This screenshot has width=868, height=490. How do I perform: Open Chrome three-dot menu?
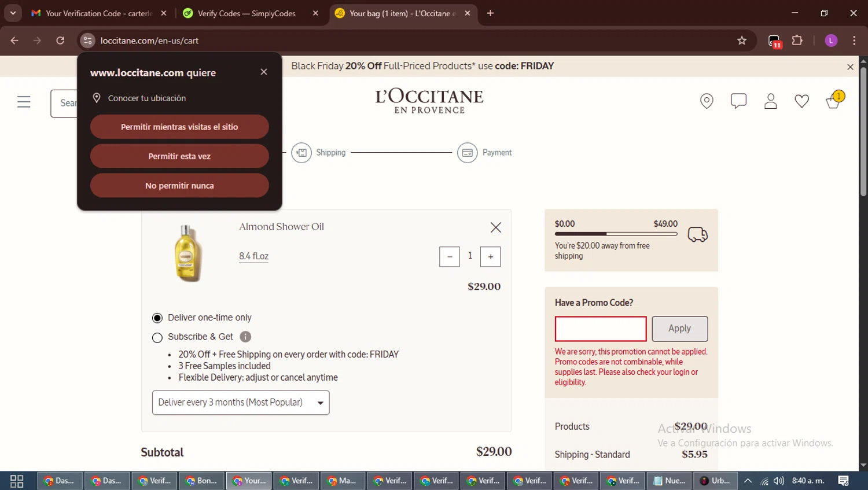854,40
